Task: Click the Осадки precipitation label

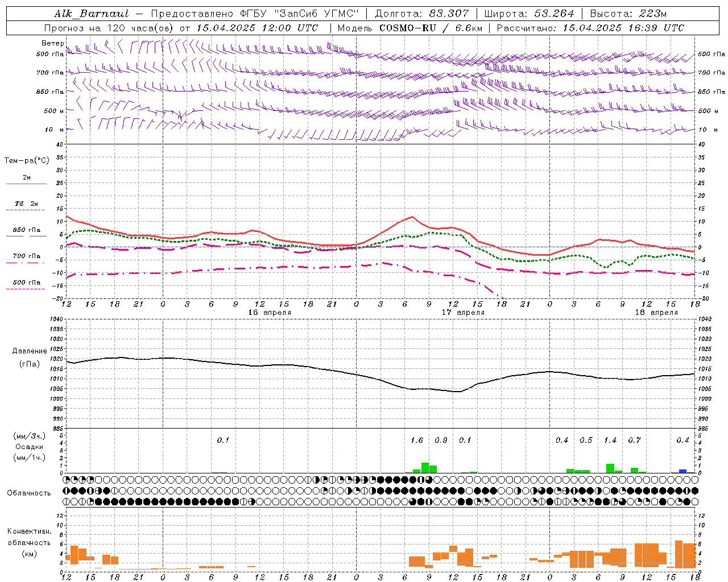Action: pyautogui.click(x=29, y=447)
